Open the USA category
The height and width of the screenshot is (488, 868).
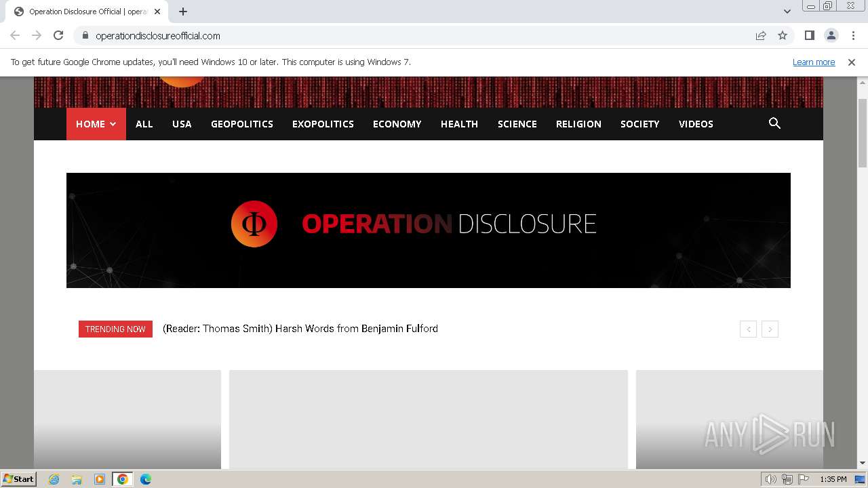[182, 124]
